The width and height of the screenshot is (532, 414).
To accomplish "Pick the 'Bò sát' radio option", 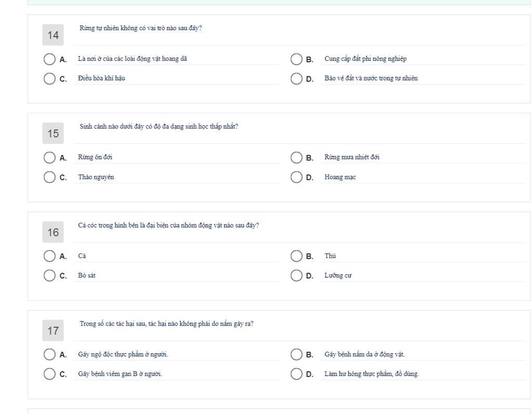I will click(49, 275).
